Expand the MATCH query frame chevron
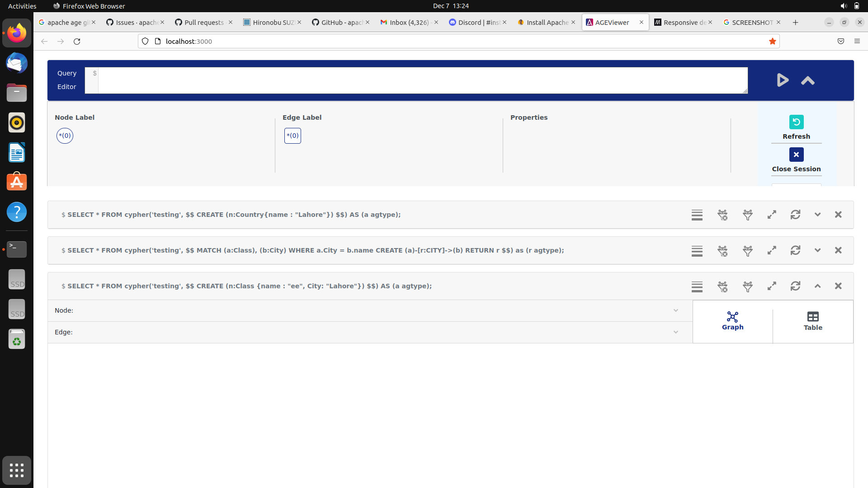This screenshot has height=488, width=868. click(817, 250)
